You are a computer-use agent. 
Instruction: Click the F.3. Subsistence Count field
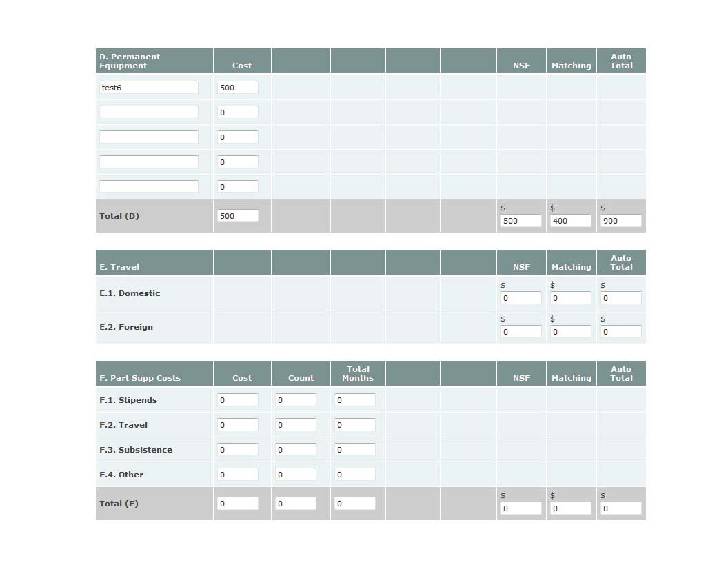[295, 450]
